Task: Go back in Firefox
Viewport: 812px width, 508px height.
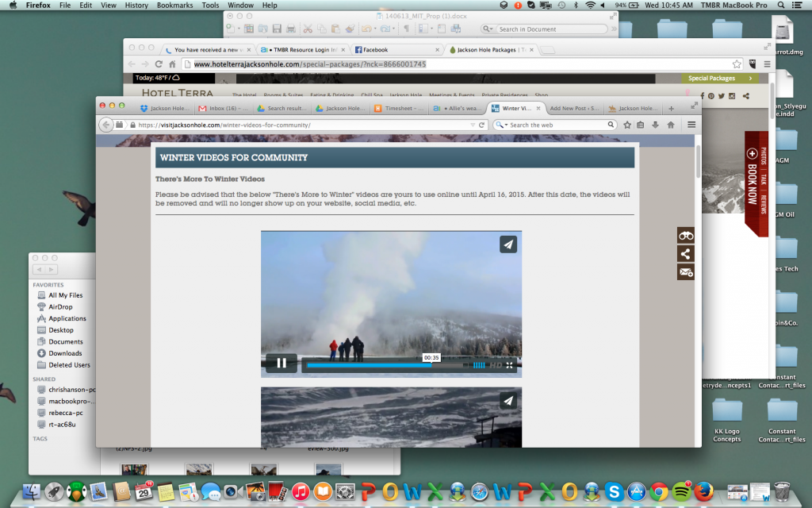Action: 105,125
